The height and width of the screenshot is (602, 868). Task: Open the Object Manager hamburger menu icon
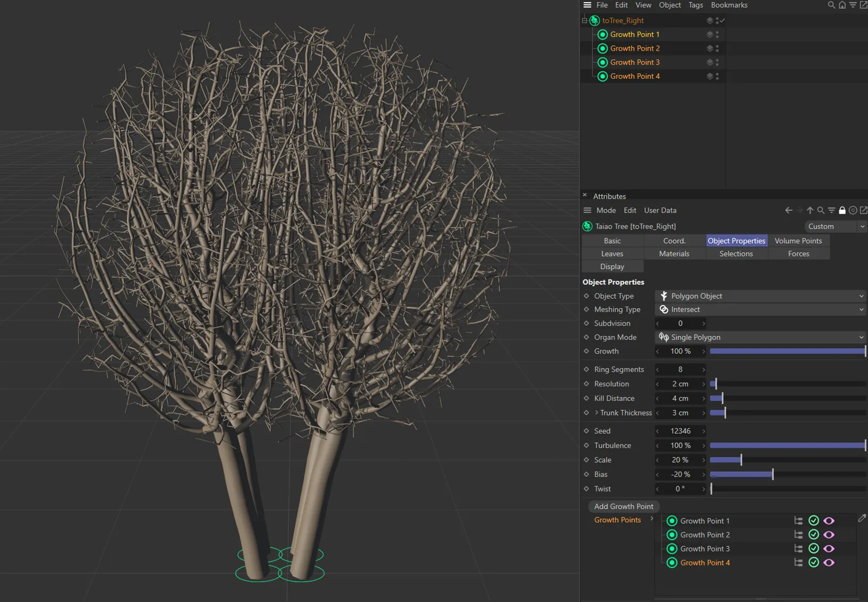[x=587, y=5]
